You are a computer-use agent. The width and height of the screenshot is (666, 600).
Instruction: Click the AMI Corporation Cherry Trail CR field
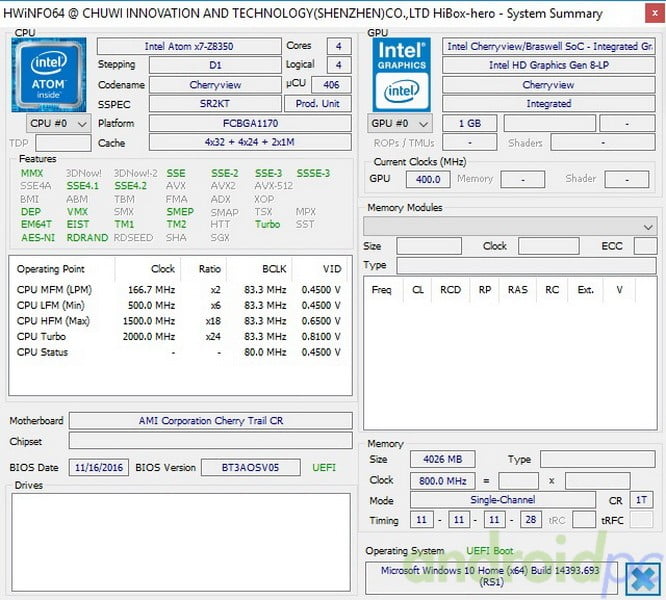pyautogui.click(x=210, y=421)
